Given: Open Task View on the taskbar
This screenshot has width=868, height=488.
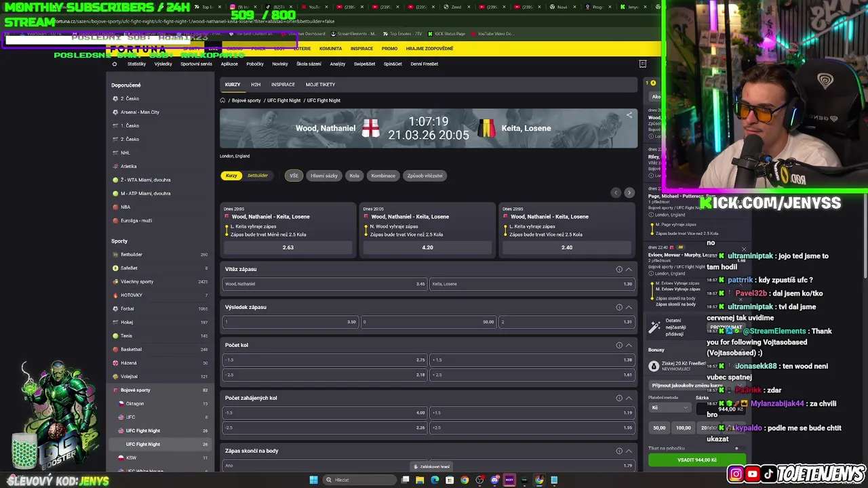Looking at the screenshot, I should coord(405,480).
